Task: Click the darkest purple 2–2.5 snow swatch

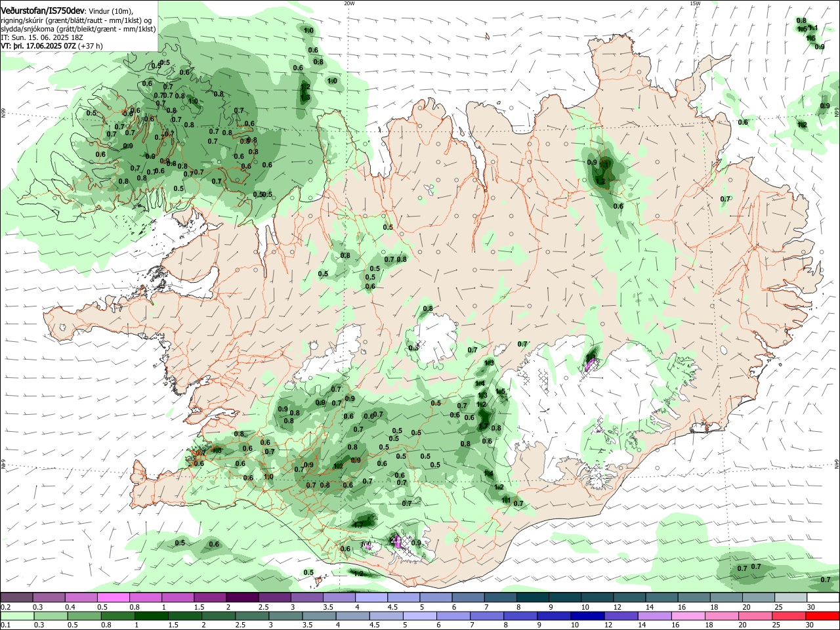Action: coord(242,597)
